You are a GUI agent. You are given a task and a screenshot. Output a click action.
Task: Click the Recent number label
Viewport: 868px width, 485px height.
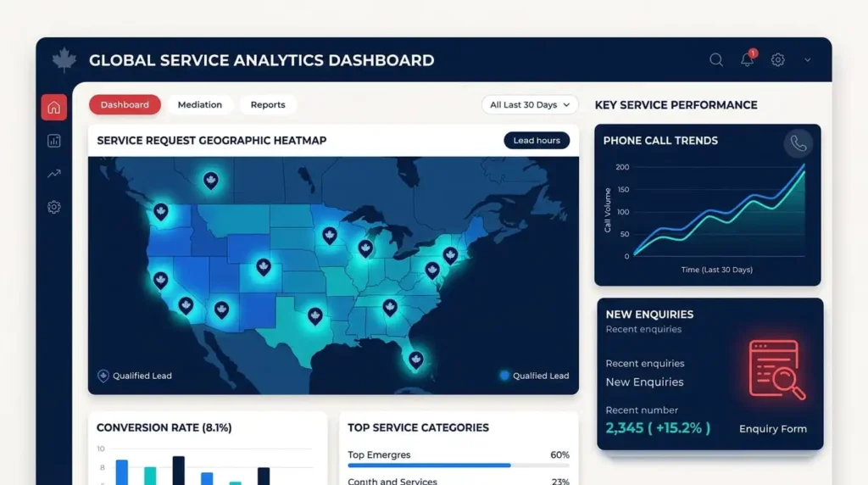coord(642,410)
